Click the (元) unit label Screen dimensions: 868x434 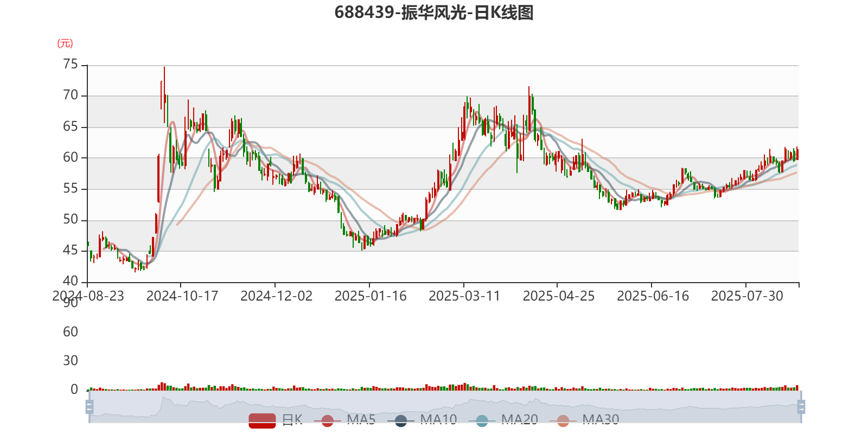[x=65, y=43]
